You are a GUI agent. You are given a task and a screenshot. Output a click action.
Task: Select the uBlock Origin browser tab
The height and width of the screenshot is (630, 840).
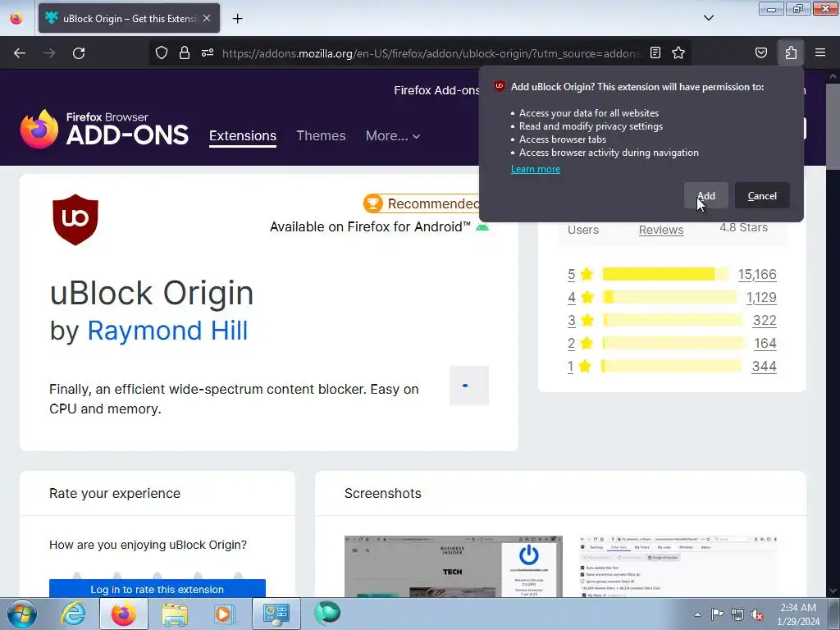coord(129,18)
